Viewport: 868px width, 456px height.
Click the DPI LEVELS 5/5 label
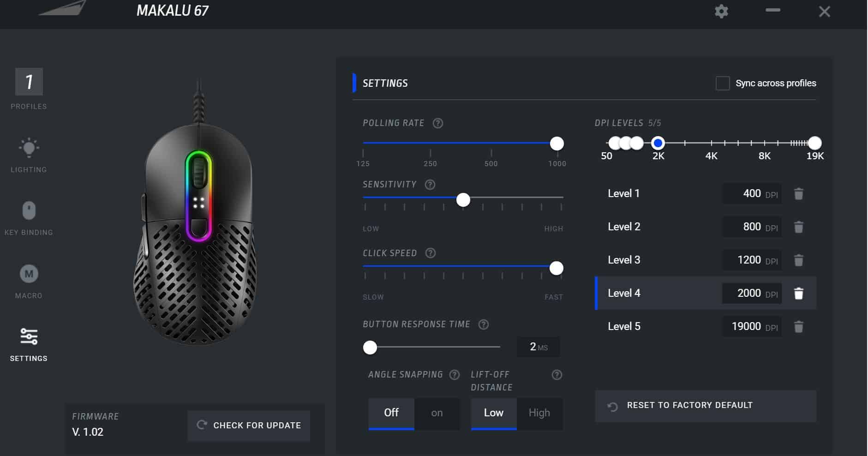pyautogui.click(x=628, y=123)
